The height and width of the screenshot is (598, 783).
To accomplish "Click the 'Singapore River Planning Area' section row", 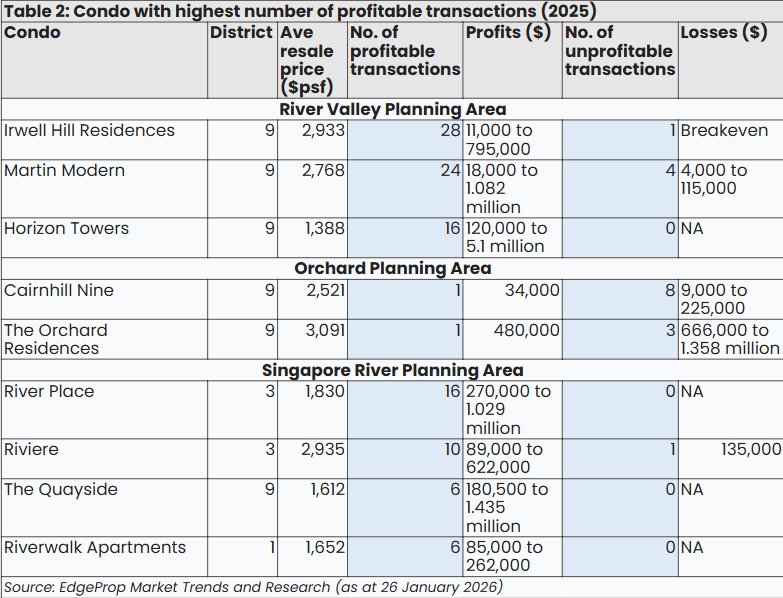I will [392, 370].
